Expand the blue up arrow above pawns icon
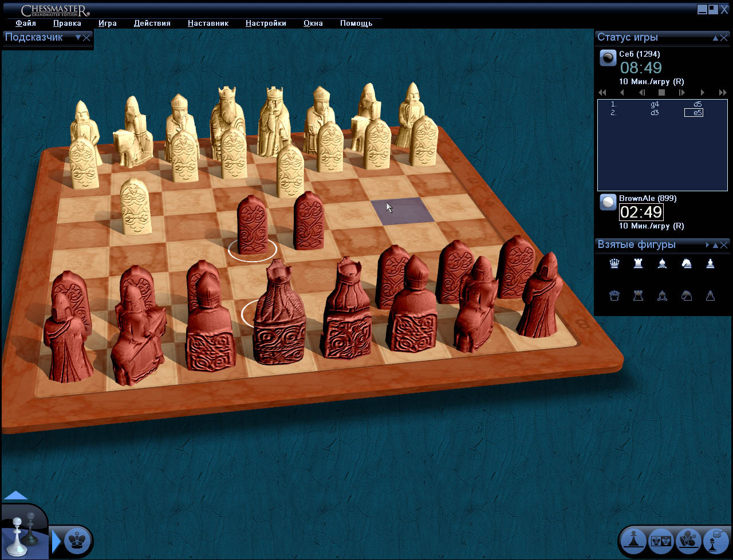733x560 pixels. pyautogui.click(x=15, y=496)
